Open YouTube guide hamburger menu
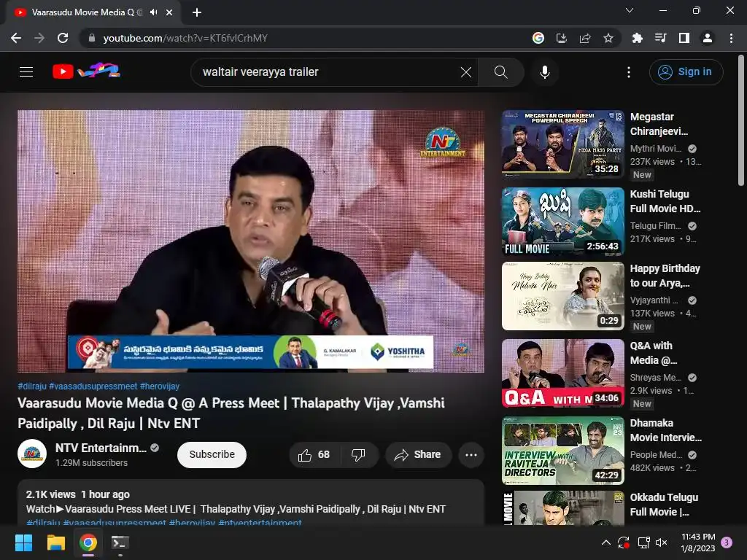 [26, 72]
